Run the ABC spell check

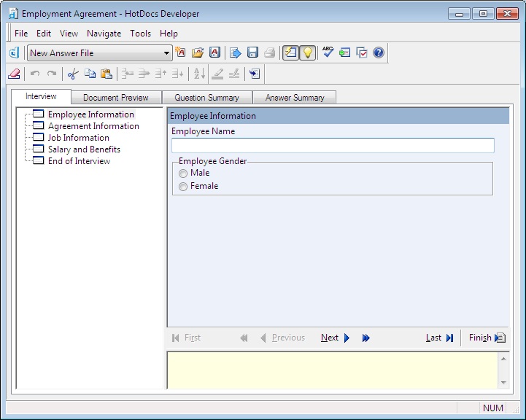click(x=328, y=52)
